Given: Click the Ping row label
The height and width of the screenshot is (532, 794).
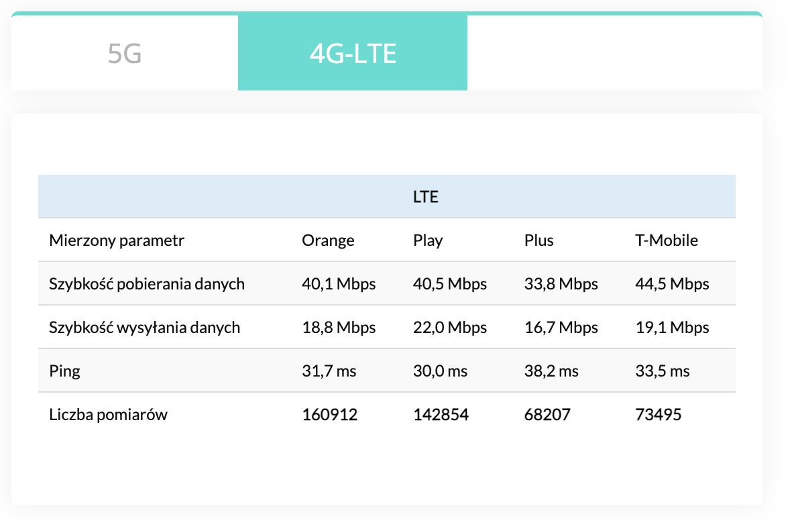Looking at the screenshot, I should (64, 371).
